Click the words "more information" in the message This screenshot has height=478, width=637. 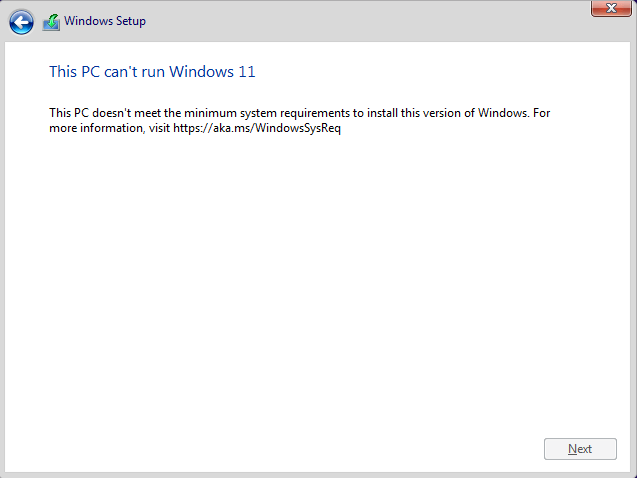pyautogui.click(x=96, y=128)
